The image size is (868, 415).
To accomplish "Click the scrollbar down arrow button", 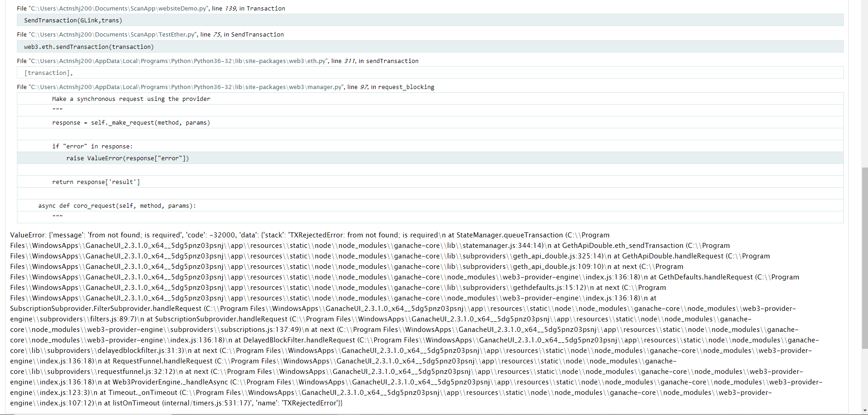I will (x=864, y=410).
